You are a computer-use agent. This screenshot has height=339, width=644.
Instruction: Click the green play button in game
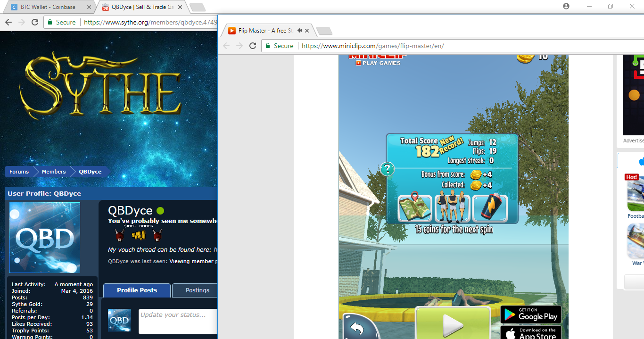click(x=453, y=323)
